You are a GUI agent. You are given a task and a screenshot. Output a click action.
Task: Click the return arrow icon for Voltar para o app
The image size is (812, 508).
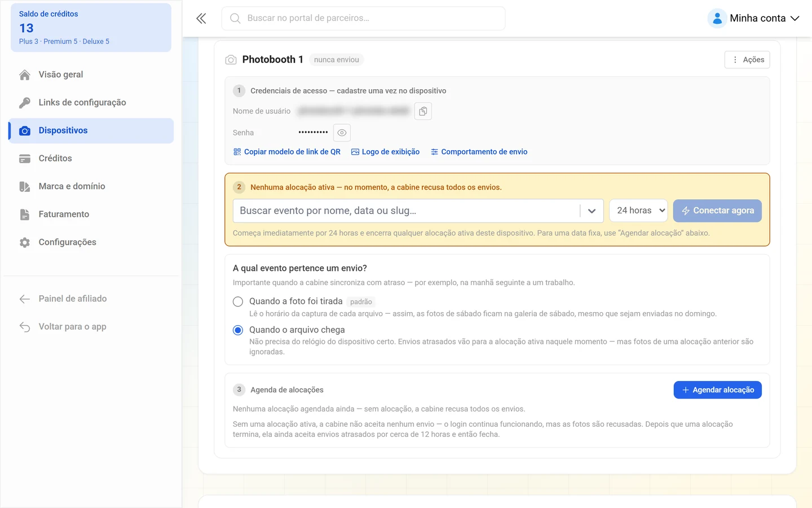pos(25,327)
